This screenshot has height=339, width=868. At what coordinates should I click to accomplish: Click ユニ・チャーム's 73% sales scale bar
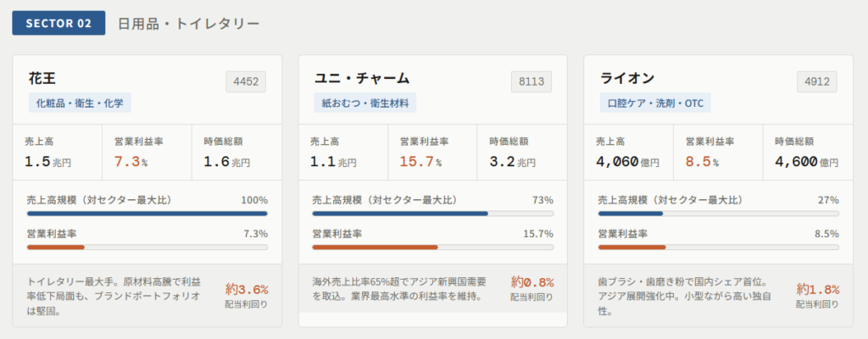432,214
